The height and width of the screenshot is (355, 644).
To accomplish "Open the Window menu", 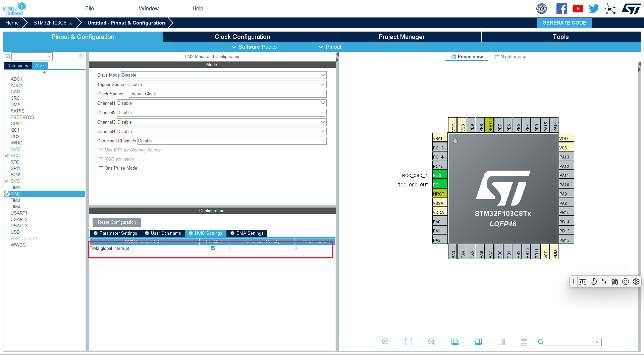I will (x=149, y=8).
